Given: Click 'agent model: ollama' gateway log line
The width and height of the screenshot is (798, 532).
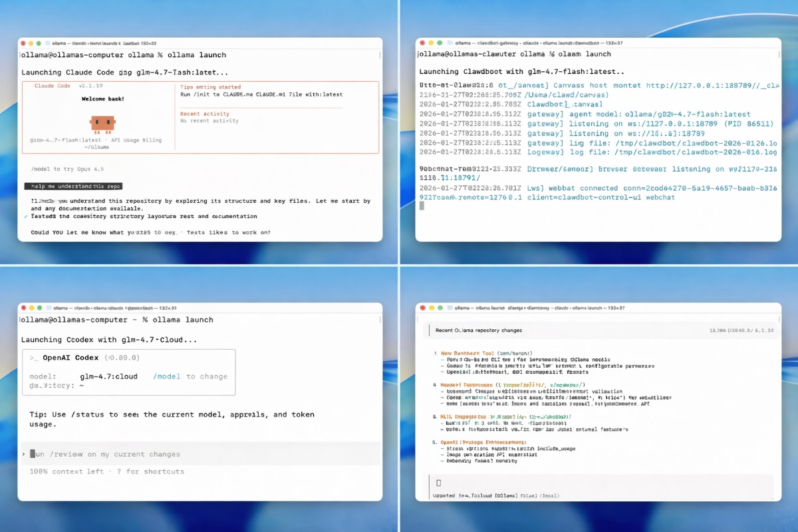Looking at the screenshot, I should pyautogui.click(x=585, y=114).
